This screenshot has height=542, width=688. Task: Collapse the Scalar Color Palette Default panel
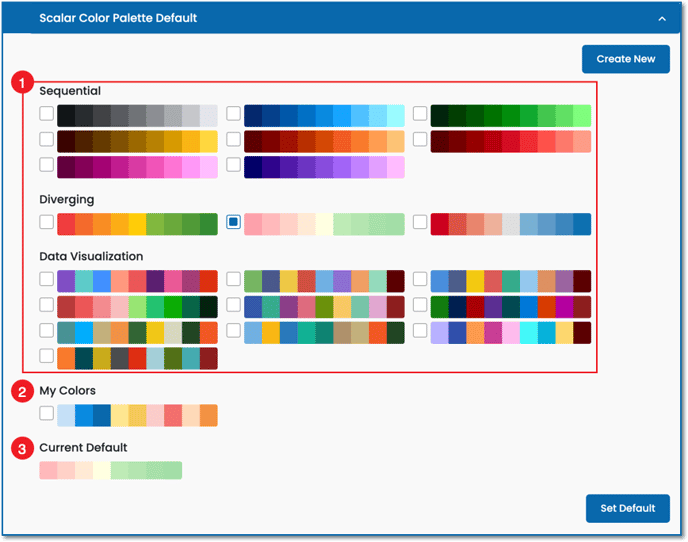(662, 18)
